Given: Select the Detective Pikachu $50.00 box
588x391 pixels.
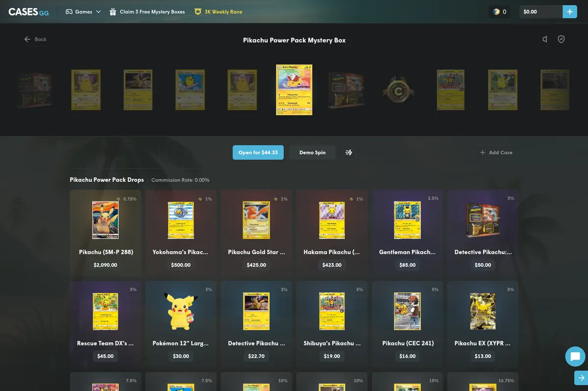Looking at the screenshot, I should pyautogui.click(x=483, y=233).
